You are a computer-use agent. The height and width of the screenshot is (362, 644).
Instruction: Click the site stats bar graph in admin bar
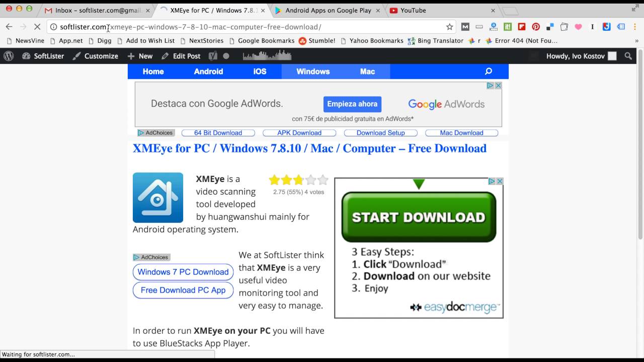coord(267,56)
